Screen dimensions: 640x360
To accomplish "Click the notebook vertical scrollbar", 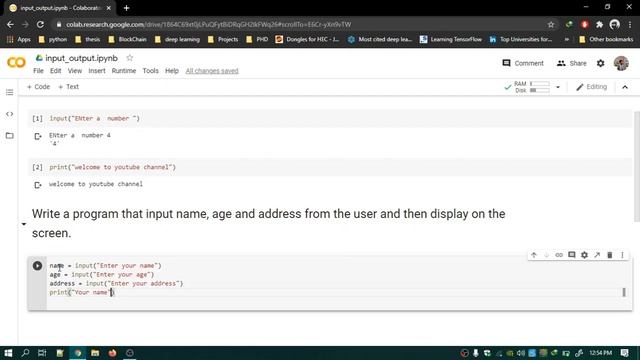I will [x=637, y=166].
